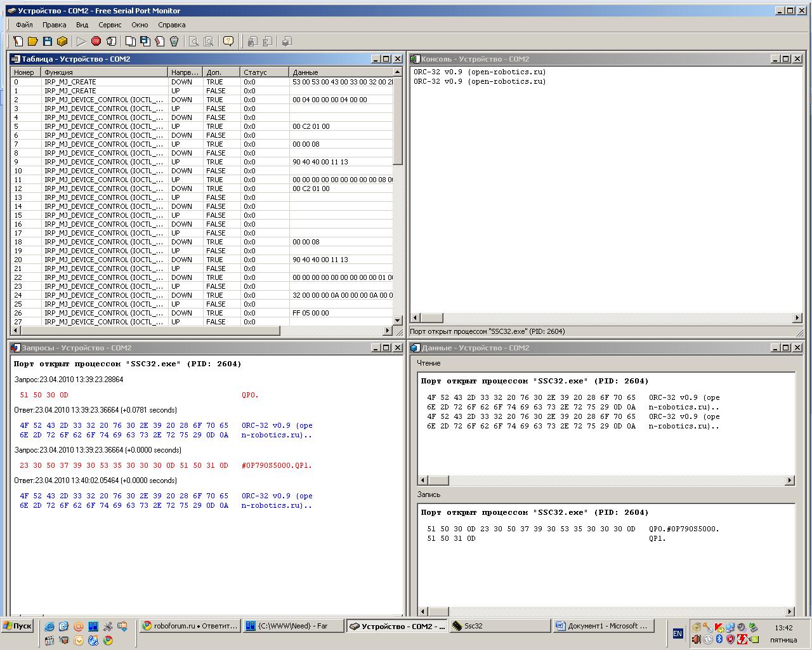Click the Help speech-bubble question icon
The width and height of the screenshot is (812, 650).
[228, 41]
